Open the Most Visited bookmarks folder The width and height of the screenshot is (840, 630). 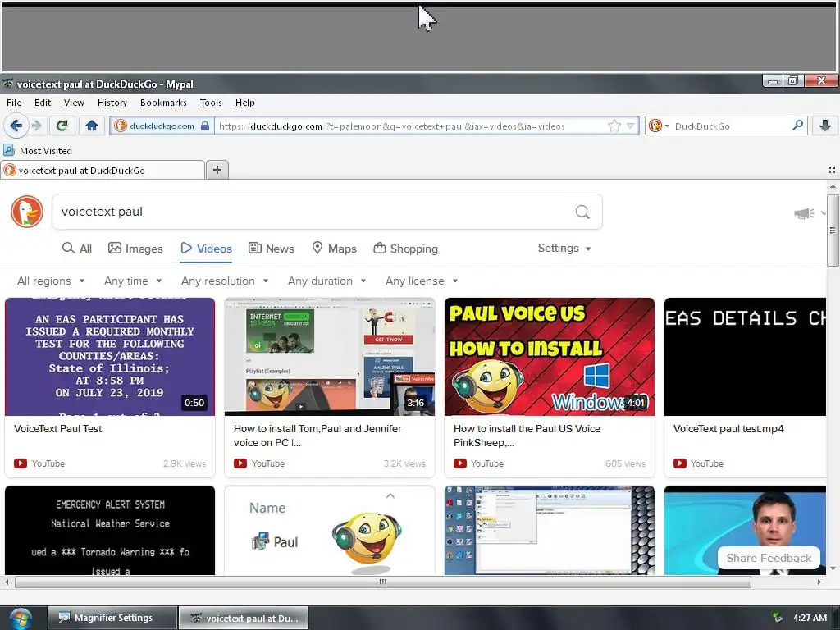click(x=38, y=151)
